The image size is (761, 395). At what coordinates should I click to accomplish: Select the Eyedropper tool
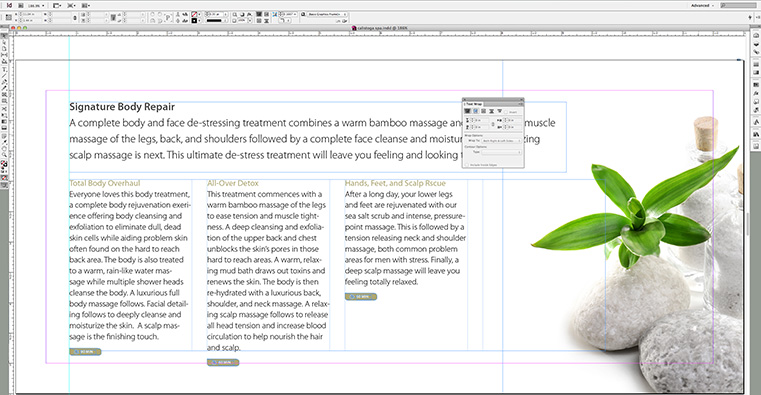coord(4,142)
